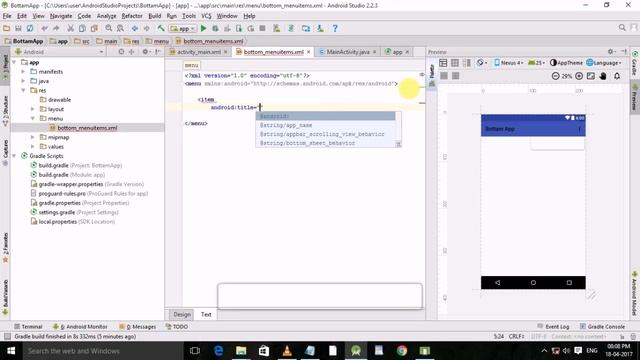Click the Search Everywhere magnifier icon
The height and width of the screenshot is (360, 640).
tap(622, 28)
